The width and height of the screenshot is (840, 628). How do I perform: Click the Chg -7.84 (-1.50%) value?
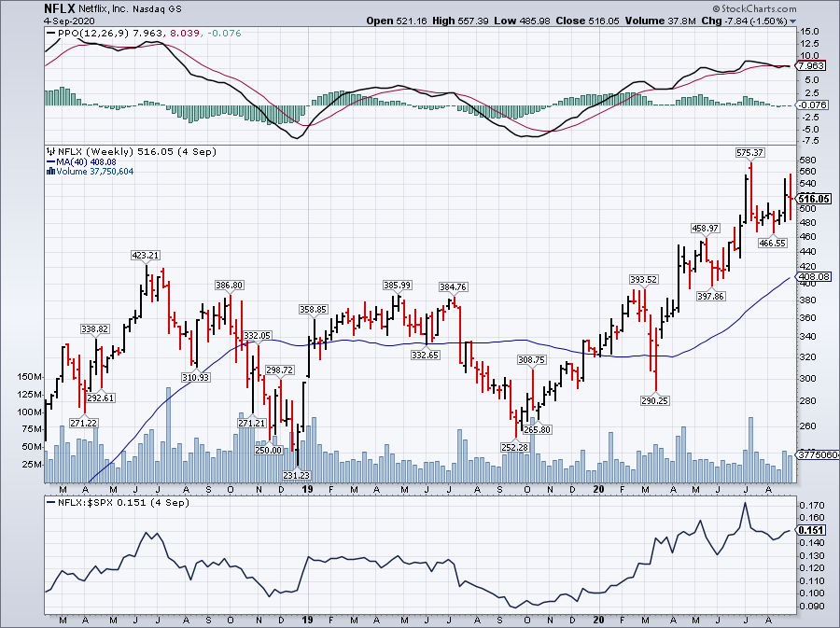[x=744, y=21]
